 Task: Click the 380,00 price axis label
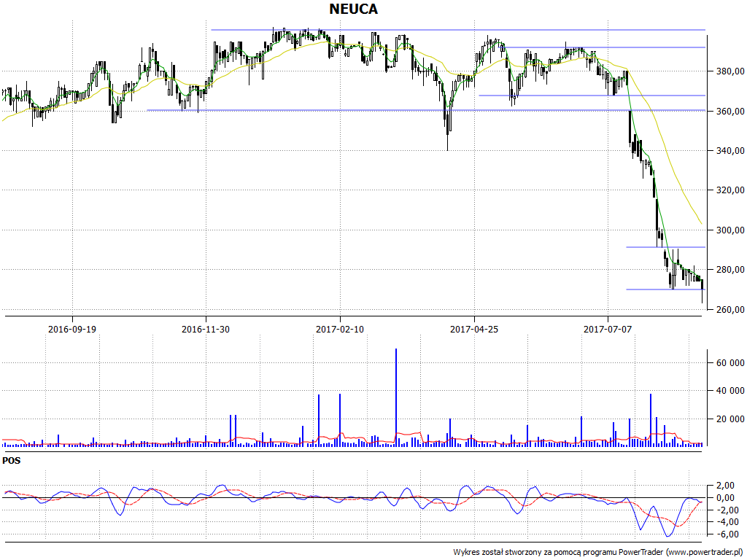pos(729,71)
